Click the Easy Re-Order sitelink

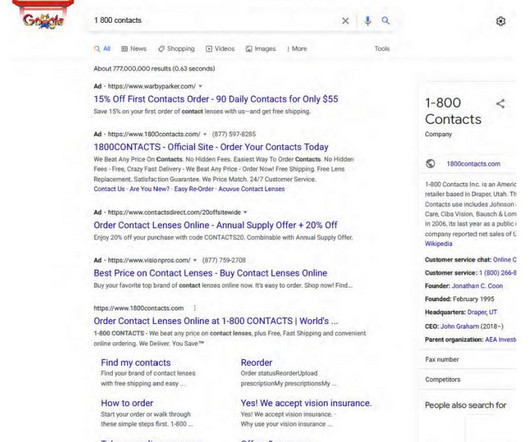(194, 189)
